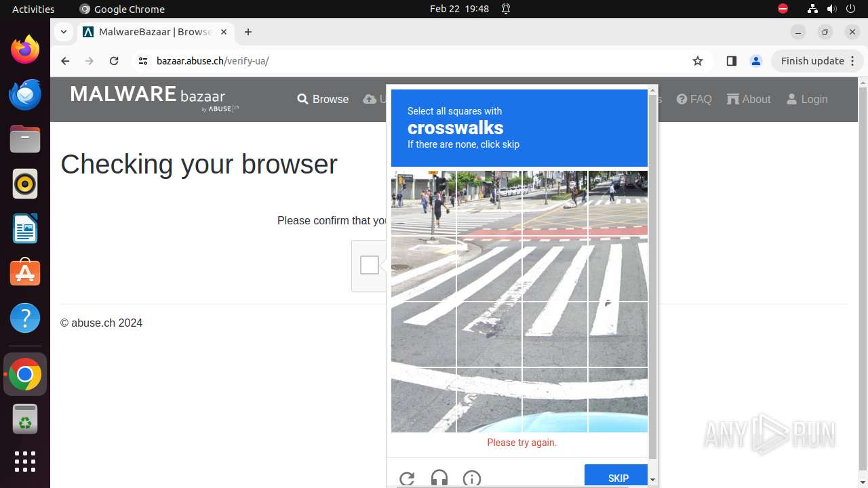868x488 pixels.
Task: Select captcha tile with pedestrians at corner
Action: [424, 203]
